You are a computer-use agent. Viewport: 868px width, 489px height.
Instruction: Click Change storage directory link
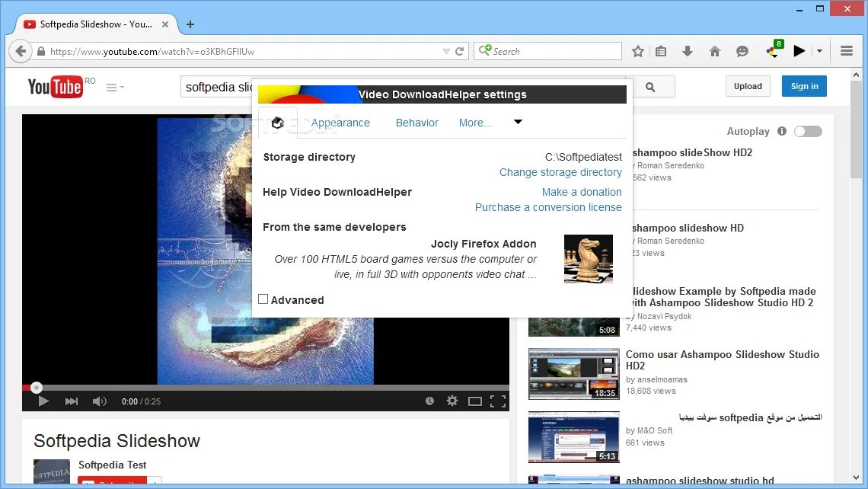[x=560, y=172]
